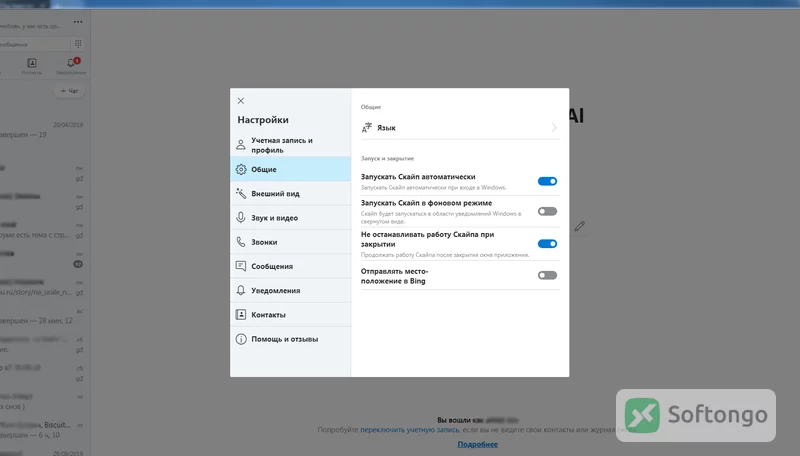800x456 pixels.
Task: Open the Язык language row
Action: (x=460, y=128)
